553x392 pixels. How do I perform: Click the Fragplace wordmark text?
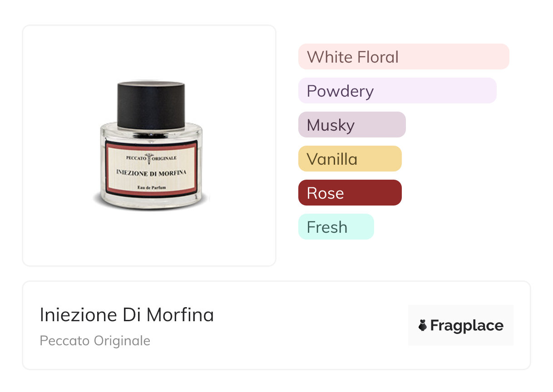[467, 325]
